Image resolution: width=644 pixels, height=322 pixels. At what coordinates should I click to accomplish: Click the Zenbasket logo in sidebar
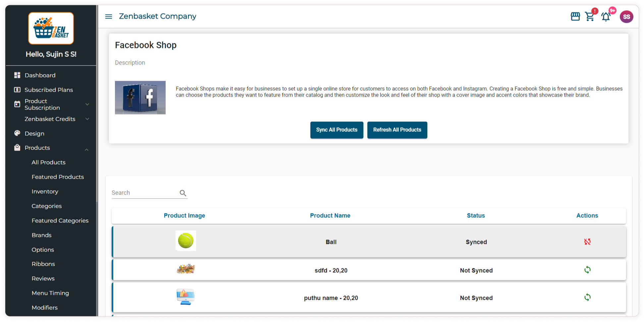click(51, 28)
